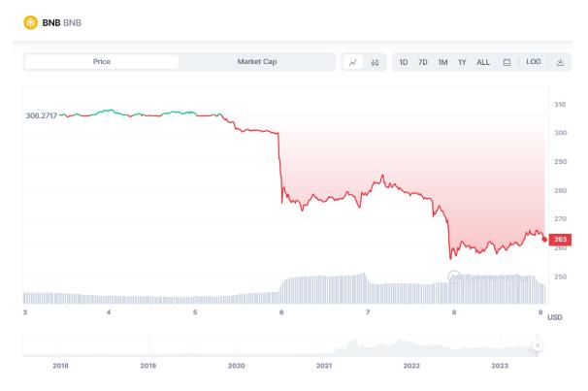Click the 306.2717 starting price label
Viewport: 588px width, 391px height.
pyautogui.click(x=41, y=114)
